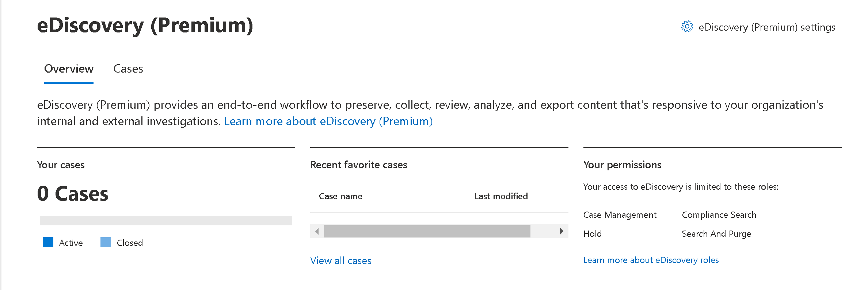
Task: Click the Case Management role text
Action: pos(620,215)
